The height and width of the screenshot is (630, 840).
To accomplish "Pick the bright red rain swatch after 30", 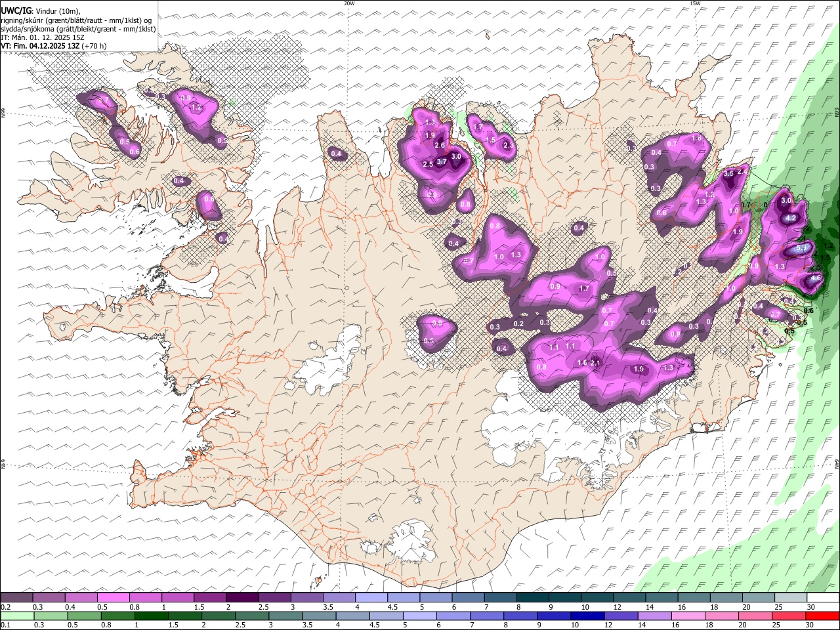I will click(x=822, y=616).
